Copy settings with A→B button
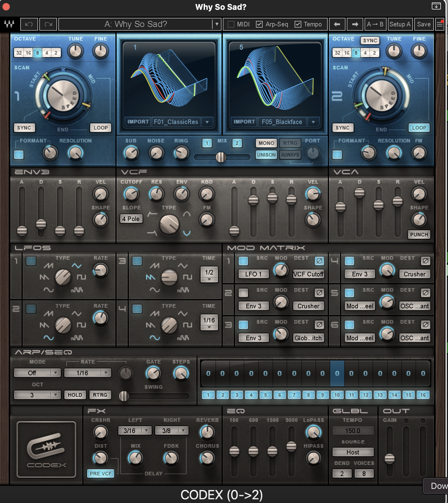The width and height of the screenshot is (448, 503). (x=375, y=24)
